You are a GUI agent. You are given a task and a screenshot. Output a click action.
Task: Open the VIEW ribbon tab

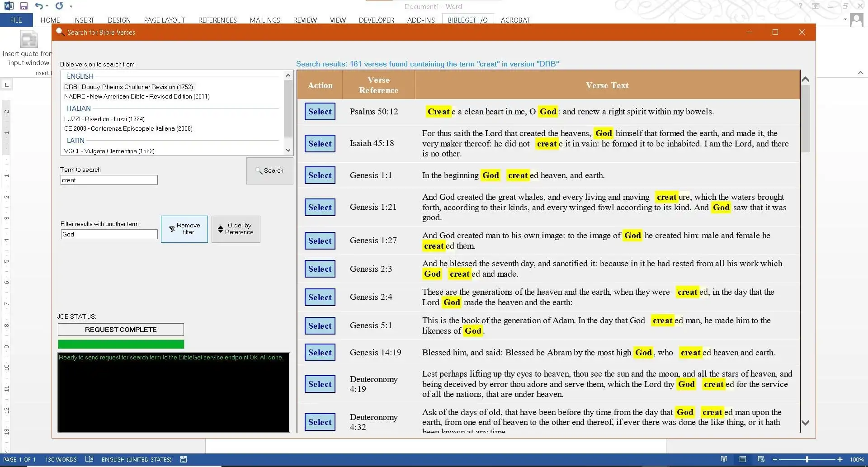tap(338, 20)
